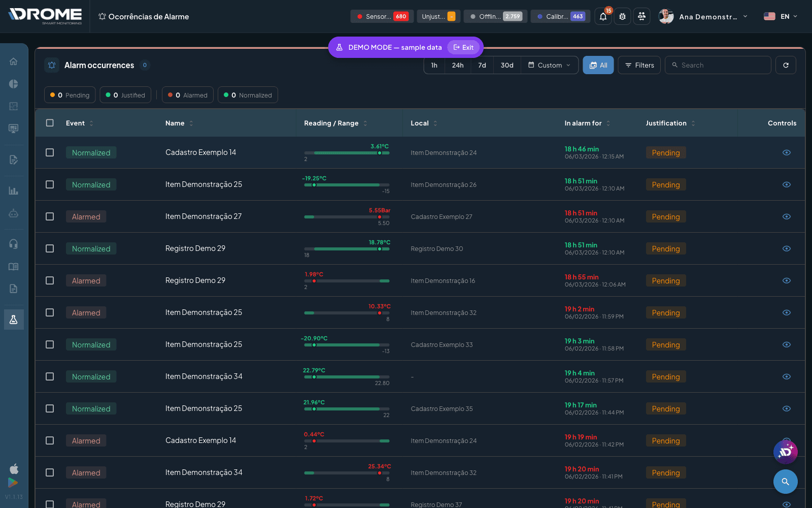
Task: Sort by the In alarm for column
Action: [x=588, y=123]
